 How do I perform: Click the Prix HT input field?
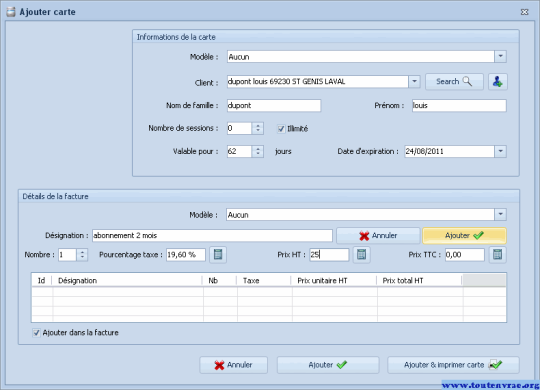coord(329,255)
